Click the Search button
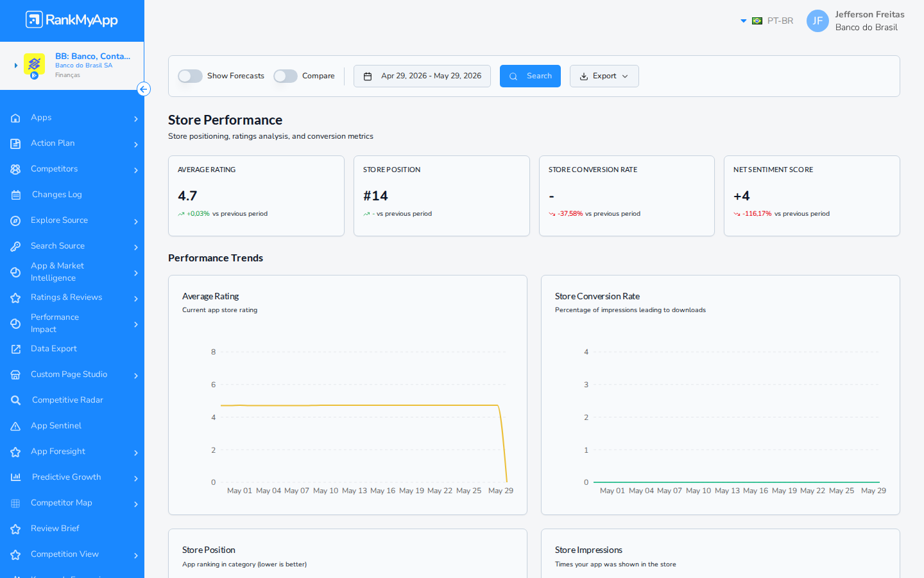 (x=530, y=76)
